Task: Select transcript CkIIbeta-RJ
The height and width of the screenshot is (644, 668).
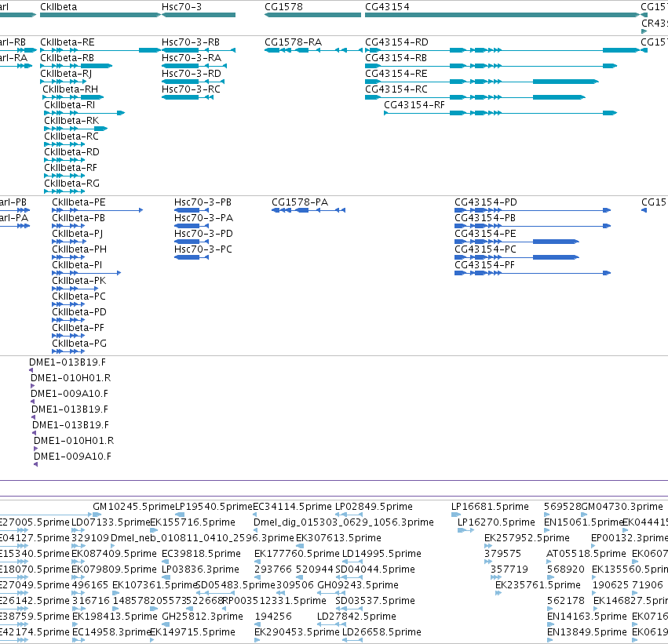Action: 66,74
